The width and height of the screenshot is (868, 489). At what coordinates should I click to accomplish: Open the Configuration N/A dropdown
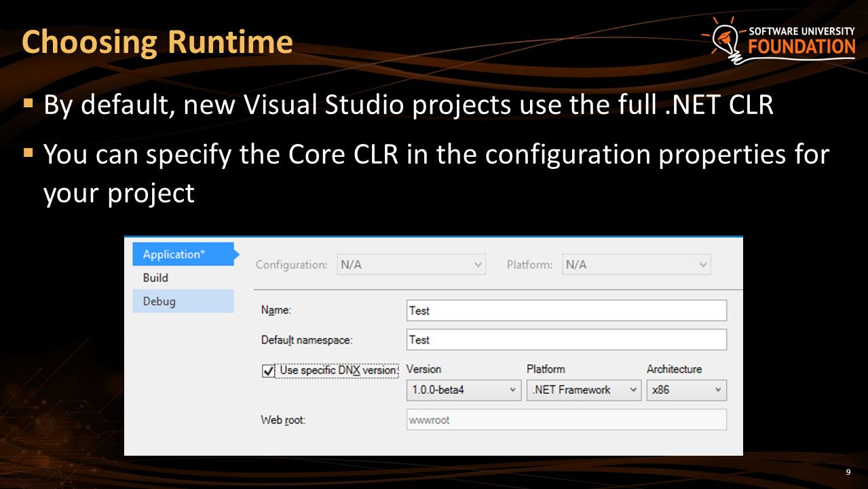point(411,265)
